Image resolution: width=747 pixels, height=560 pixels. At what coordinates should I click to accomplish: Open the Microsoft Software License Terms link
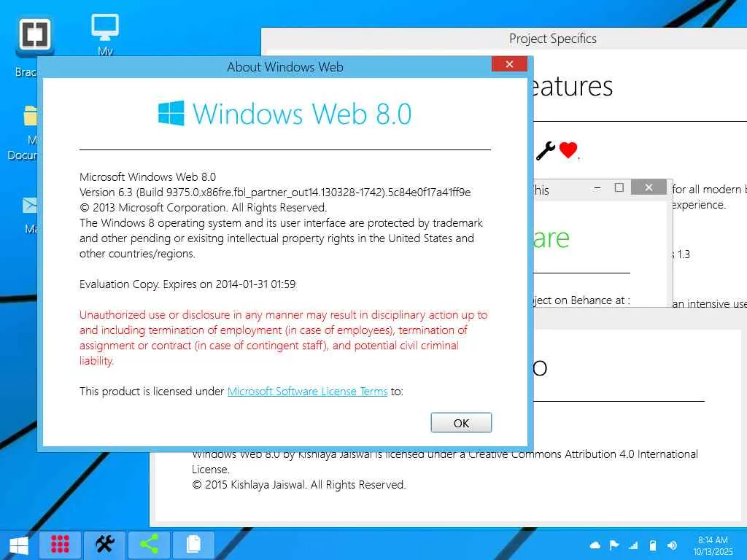[x=307, y=392]
